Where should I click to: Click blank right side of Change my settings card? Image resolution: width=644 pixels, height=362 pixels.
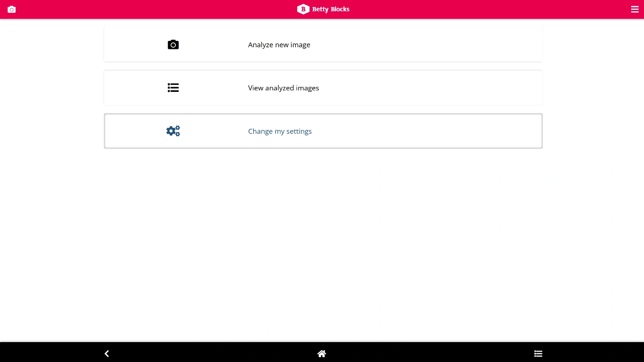click(456, 131)
